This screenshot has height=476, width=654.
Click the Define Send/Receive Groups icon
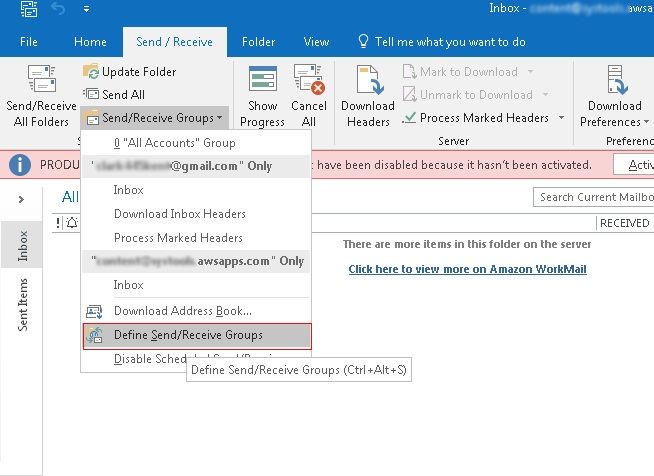94,335
